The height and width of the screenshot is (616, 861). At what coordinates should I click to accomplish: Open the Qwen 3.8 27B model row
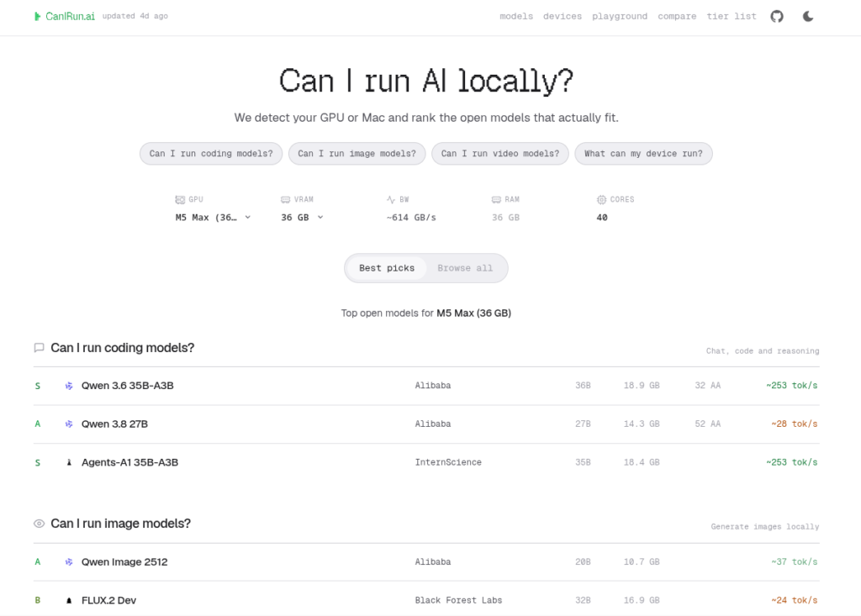426,424
